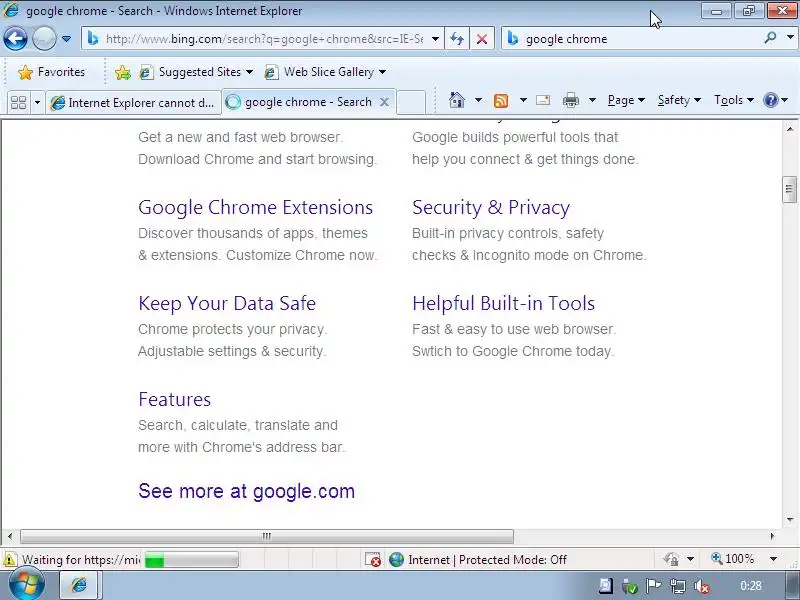Screen dimensions: 800x600
Task: Open the Tools menu
Action: pos(734,100)
